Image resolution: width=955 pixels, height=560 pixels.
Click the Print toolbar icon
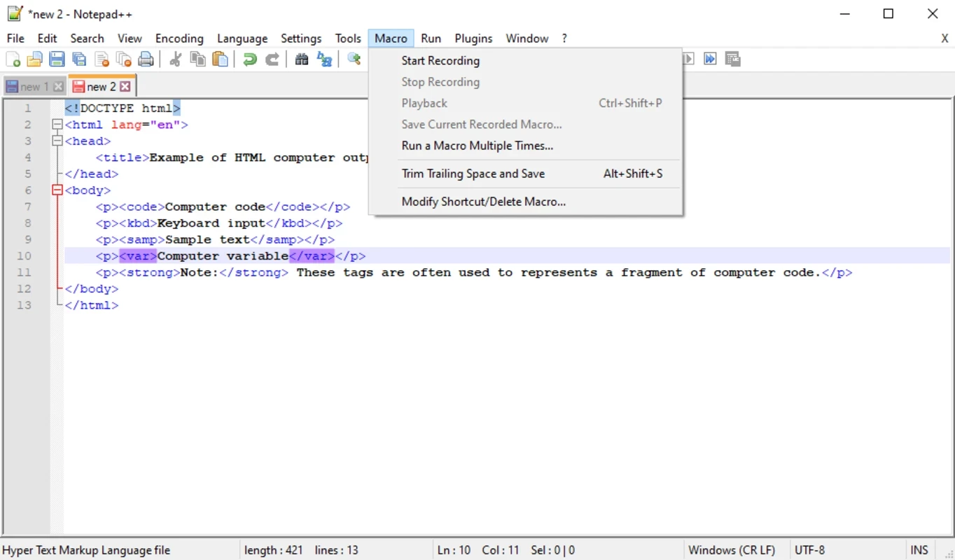click(146, 59)
